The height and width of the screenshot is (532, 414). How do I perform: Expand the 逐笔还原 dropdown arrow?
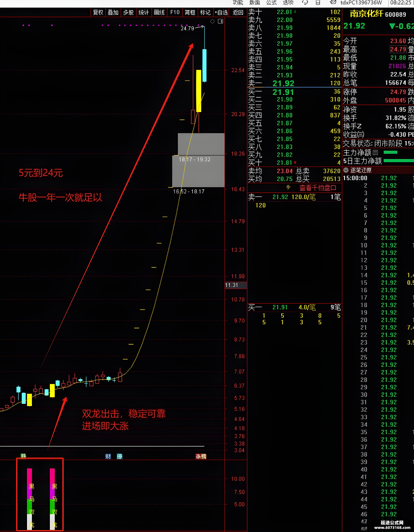pyautogui.click(x=346, y=170)
